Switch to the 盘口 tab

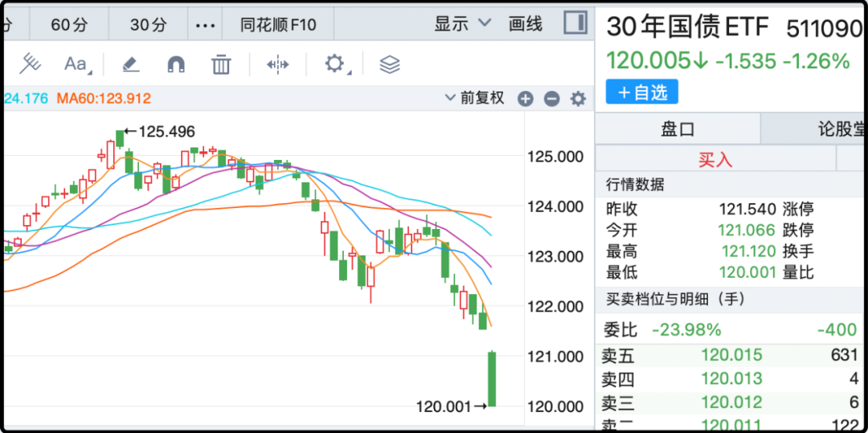click(677, 129)
